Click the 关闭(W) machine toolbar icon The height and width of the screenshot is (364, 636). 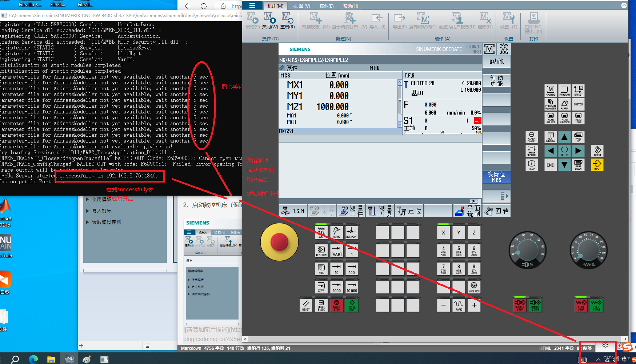coord(270,21)
